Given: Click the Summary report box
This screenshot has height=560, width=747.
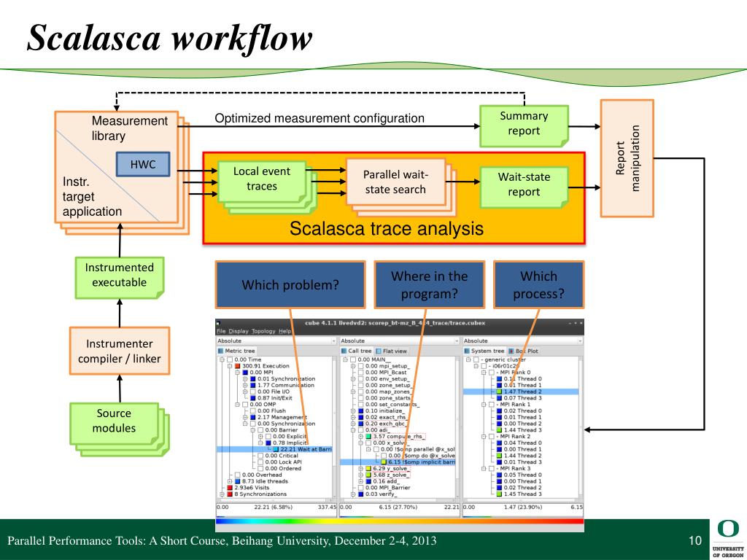Looking at the screenshot, I should (524, 125).
